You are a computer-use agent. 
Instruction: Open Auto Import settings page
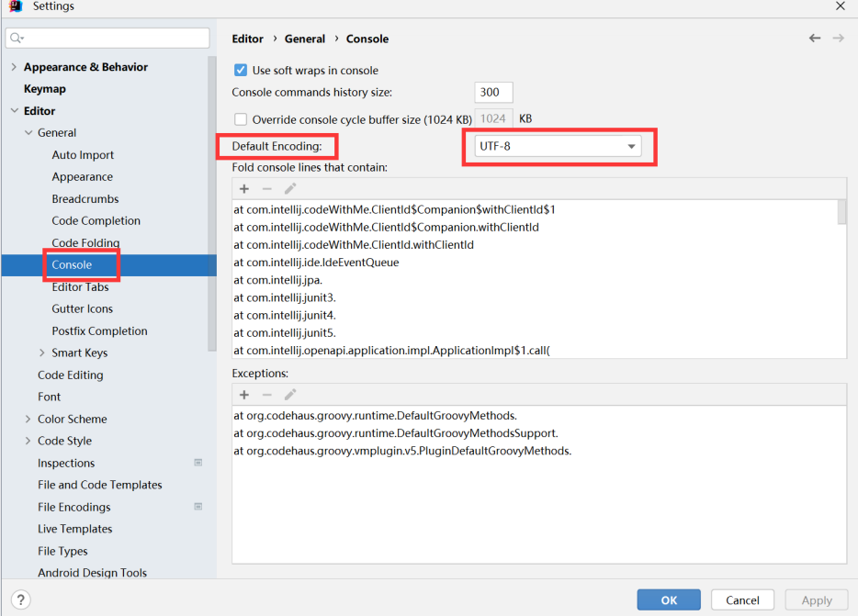83,155
